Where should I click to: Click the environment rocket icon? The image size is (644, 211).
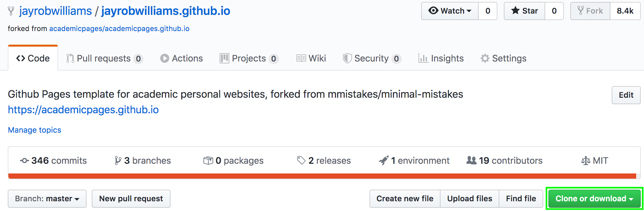pos(384,161)
